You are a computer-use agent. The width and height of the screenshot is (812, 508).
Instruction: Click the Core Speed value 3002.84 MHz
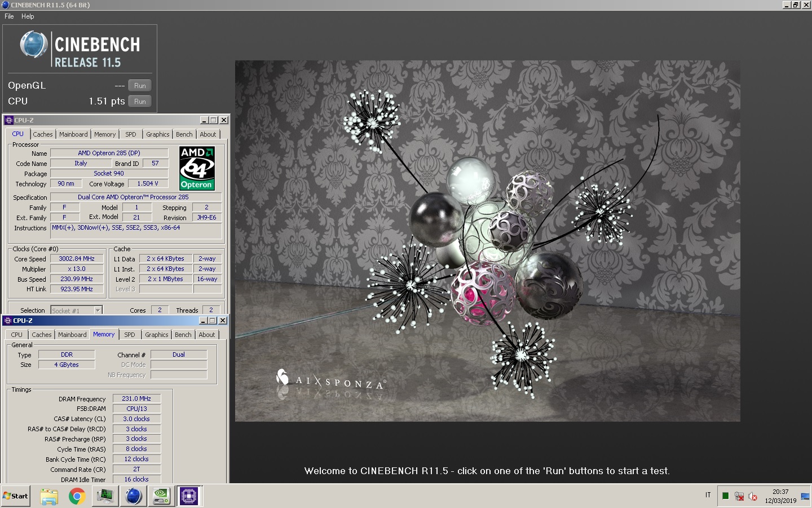click(x=77, y=259)
